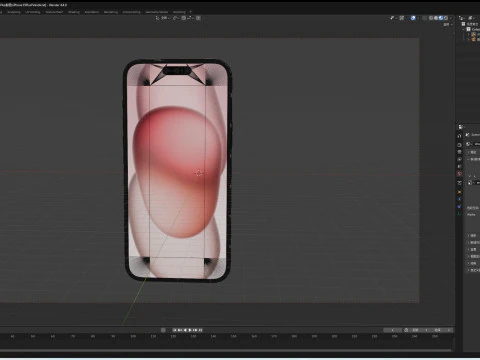Viewport: 480px width, 360px height.
Task: Jump to the end frame in timeline
Action: 201,330
